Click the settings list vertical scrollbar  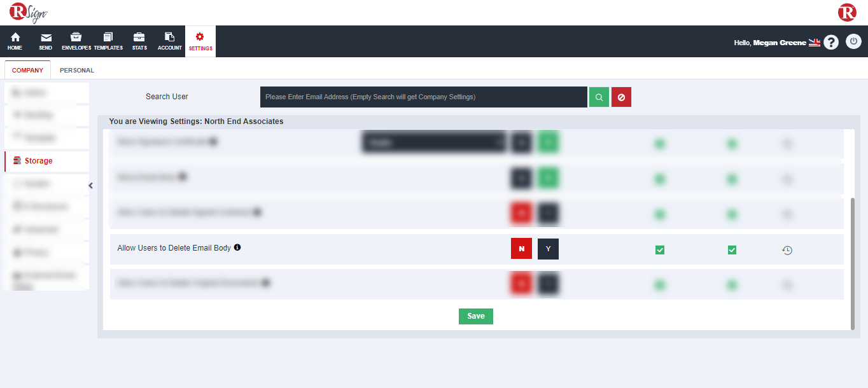pyautogui.click(x=853, y=263)
